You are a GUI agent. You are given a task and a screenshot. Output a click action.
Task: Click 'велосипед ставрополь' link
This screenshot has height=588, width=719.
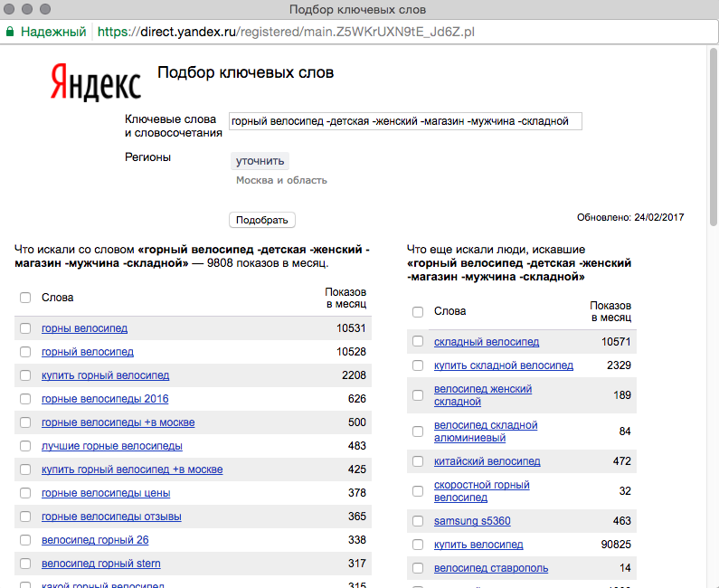pos(490,568)
